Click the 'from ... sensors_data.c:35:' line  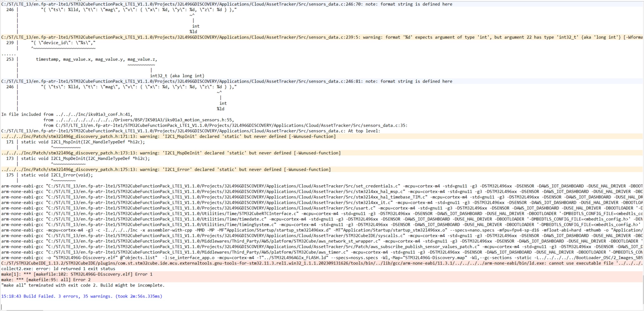(x=225, y=125)
